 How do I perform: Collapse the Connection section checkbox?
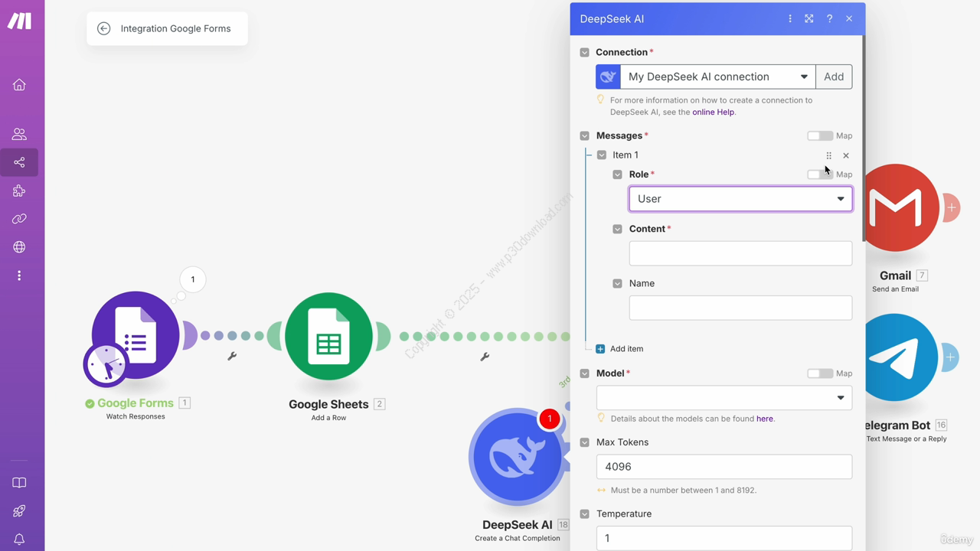point(585,52)
